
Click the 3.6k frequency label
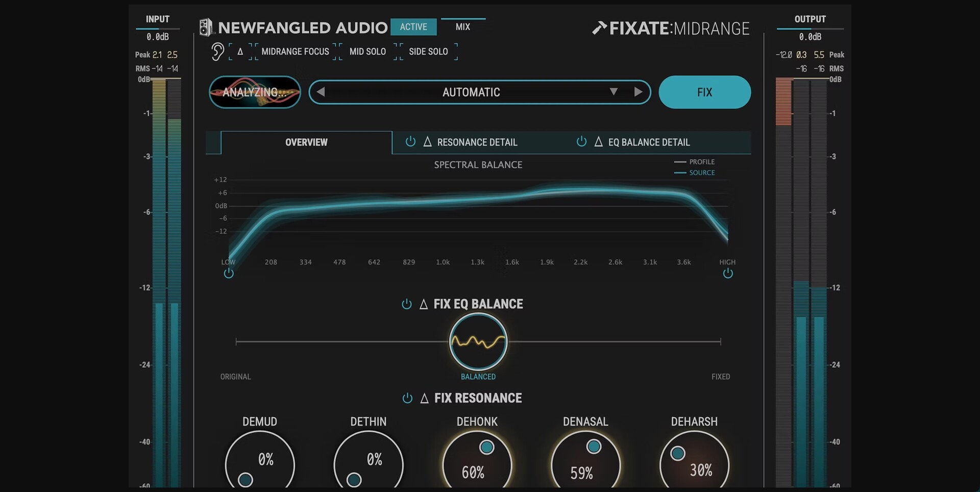(x=684, y=262)
